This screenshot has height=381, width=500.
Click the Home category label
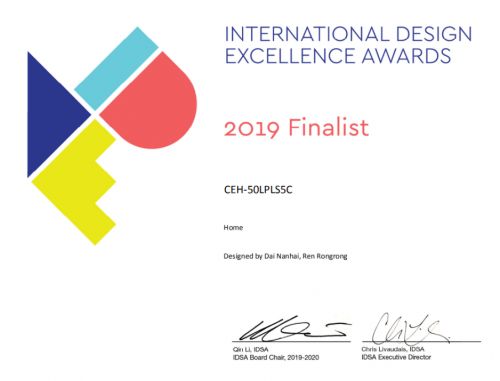click(233, 228)
